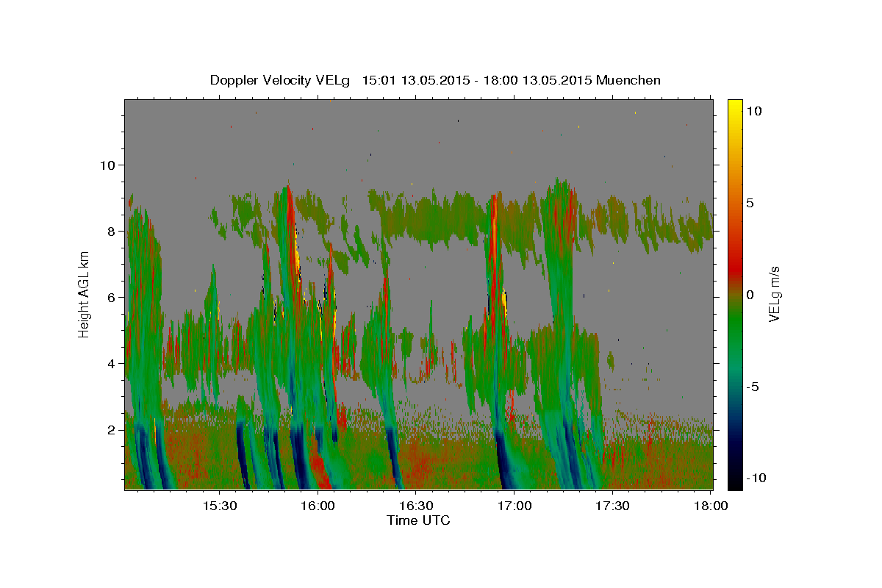Click the '17:30' time axis label
The width and height of the screenshot is (882, 588).
coord(613,506)
